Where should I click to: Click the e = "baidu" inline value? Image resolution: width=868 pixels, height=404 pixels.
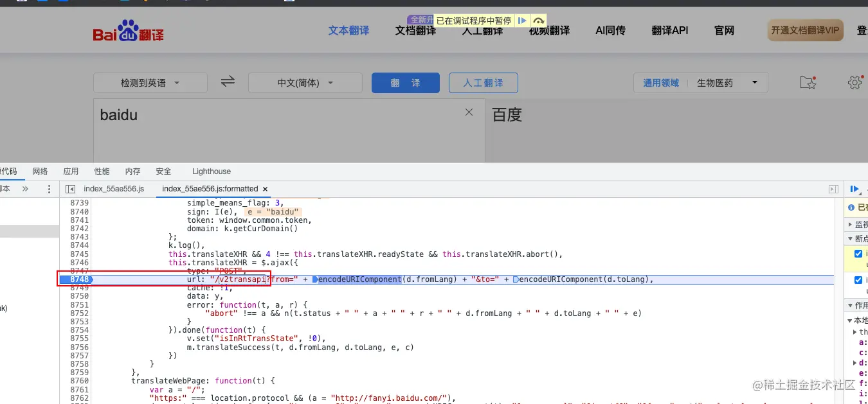pos(273,212)
